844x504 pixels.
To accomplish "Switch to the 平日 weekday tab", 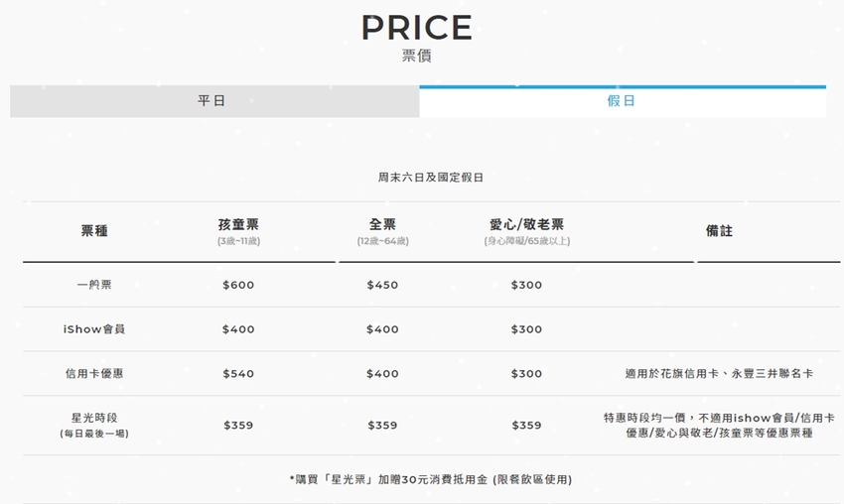I will tap(211, 101).
